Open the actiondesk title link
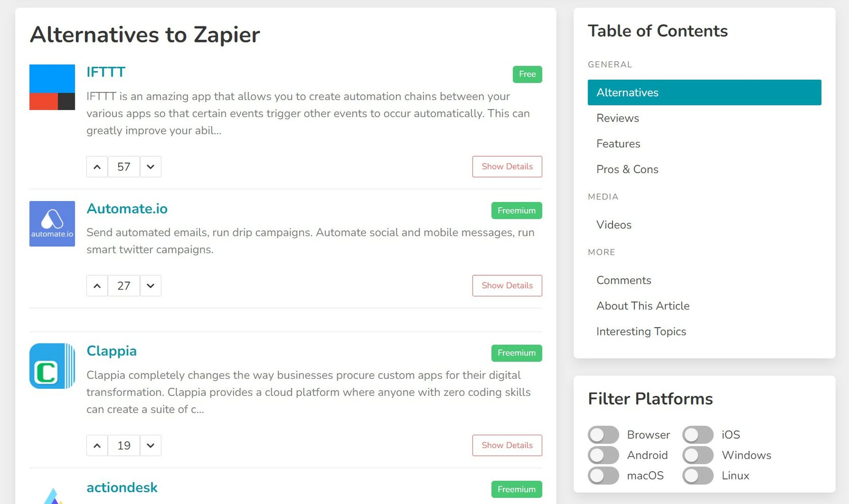The height and width of the screenshot is (504, 849). point(122,487)
